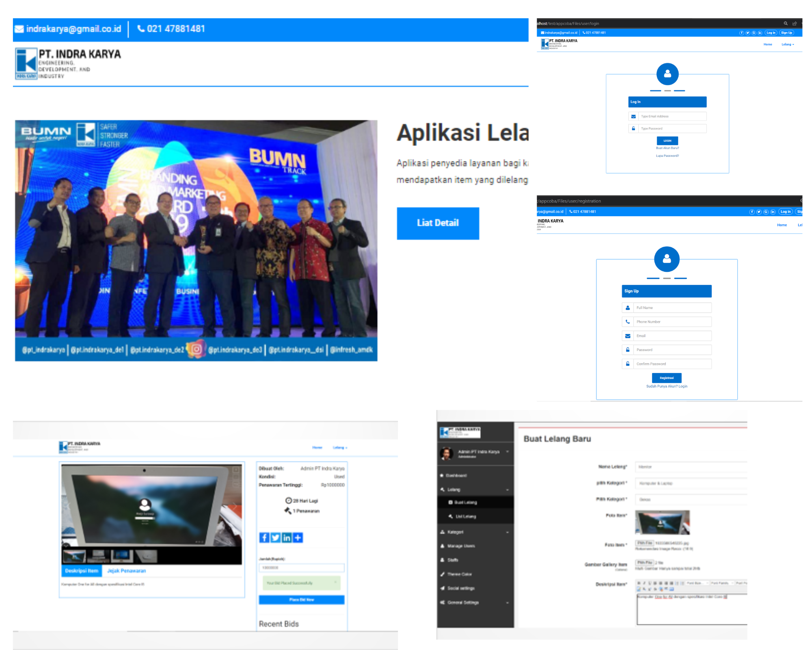Click the avatar icon above Log In form
This screenshot has width=812, height=650.
(667, 74)
